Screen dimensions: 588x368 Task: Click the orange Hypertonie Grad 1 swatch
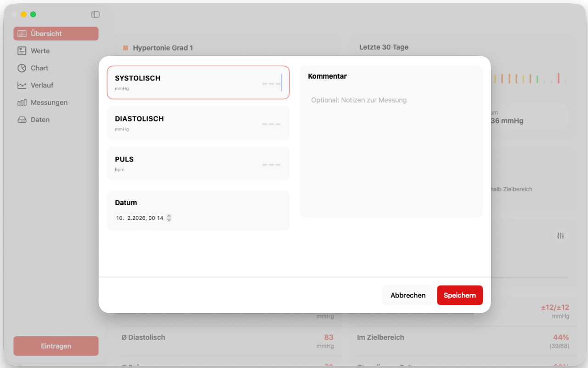[x=125, y=48]
